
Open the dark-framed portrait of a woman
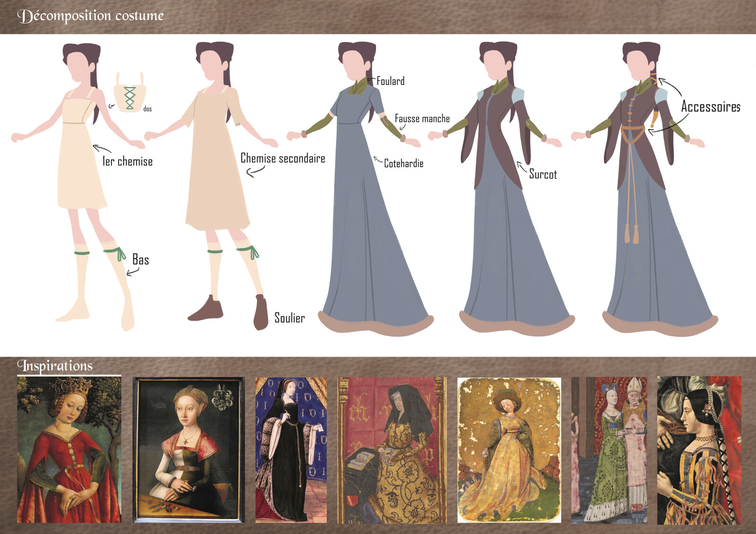(189, 450)
